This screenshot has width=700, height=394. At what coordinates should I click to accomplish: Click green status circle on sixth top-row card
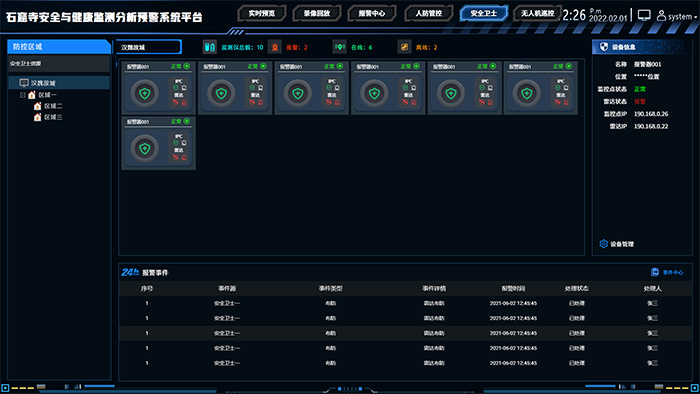(569, 66)
